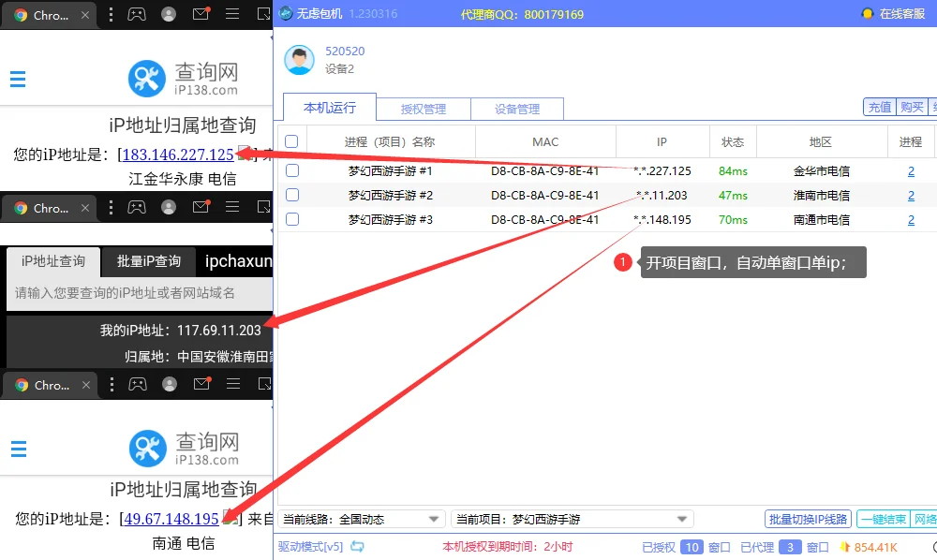Click IP cell *.*.11.203
Viewport: 937px width, 560px height.
[x=662, y=195]
